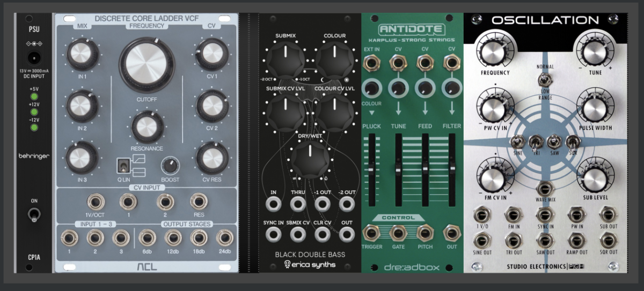This screenshot has height=291, width=644.
Task: Click the SUBMIX knob on Black Double Bass
Action: pos(286,58)
